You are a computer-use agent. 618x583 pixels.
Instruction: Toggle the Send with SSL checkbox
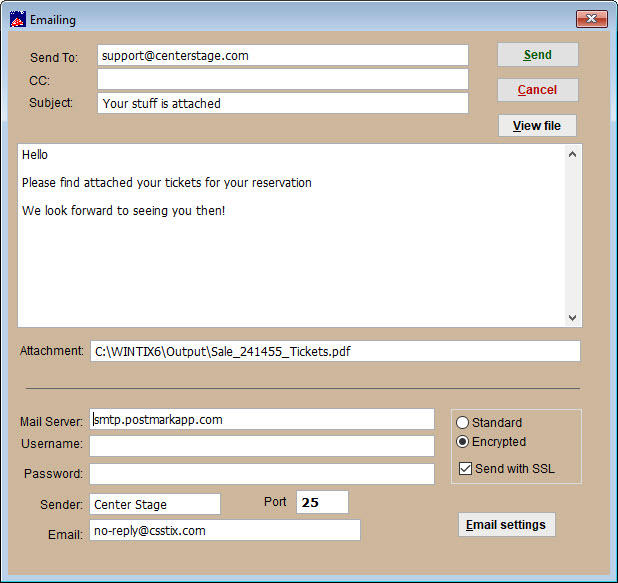(x=465, y=469)
